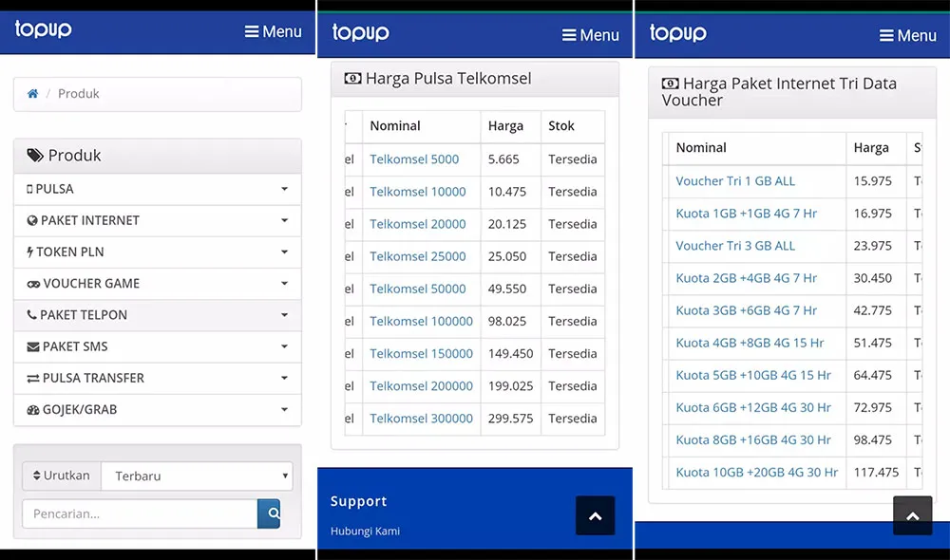Screen dimensions: 950x560
Task: Open the GOJEK/GRAB category
Action: click(x=158, y=409)
